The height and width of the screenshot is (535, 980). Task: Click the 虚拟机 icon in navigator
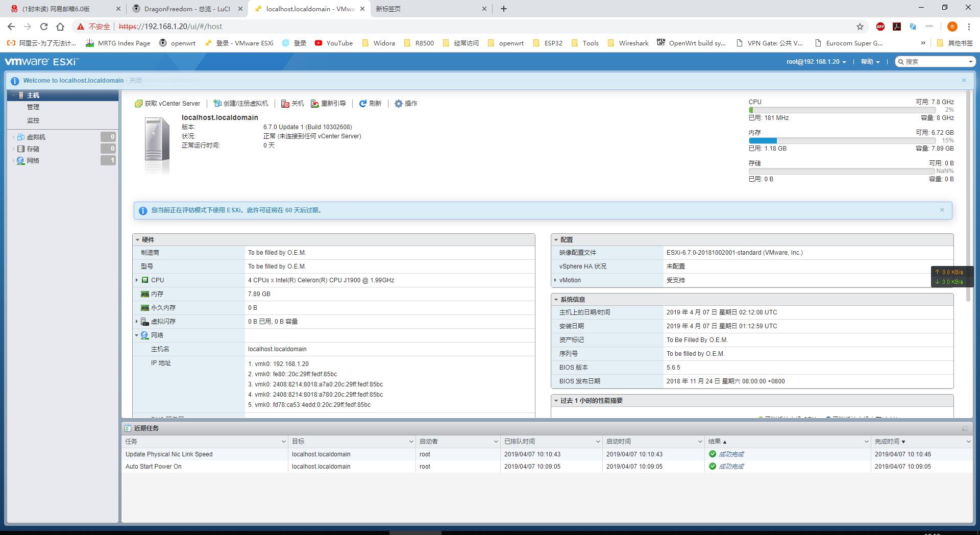click(x=21, y=137)
